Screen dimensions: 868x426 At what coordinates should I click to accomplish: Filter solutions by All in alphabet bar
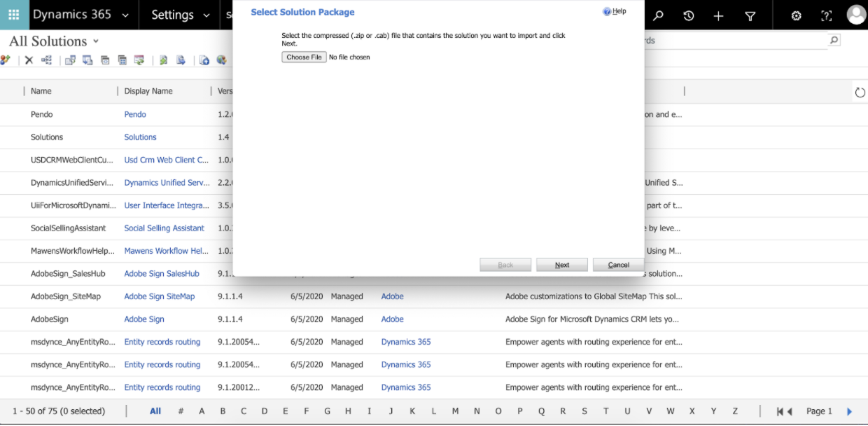click(x=155, y=411)
